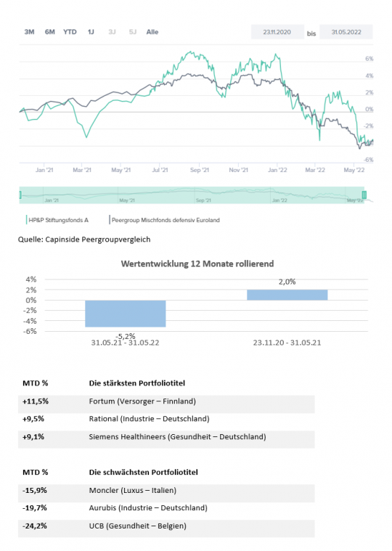Toggle HP&P Stiftungsfonds A legend series
Screen dimensions: 392x551
click(58, 220)
